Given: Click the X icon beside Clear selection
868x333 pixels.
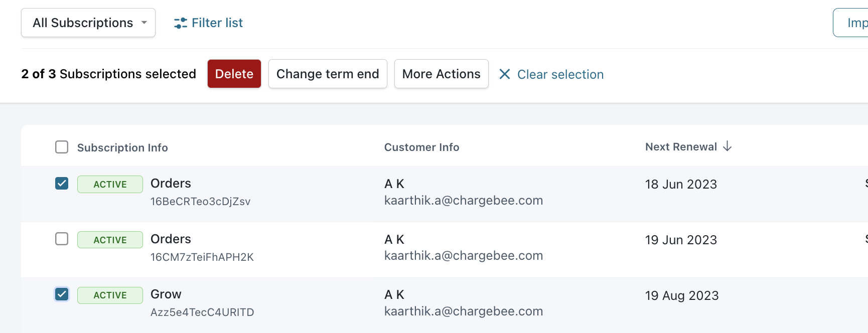Looking at the screenshot, I should tap(505, 74).
